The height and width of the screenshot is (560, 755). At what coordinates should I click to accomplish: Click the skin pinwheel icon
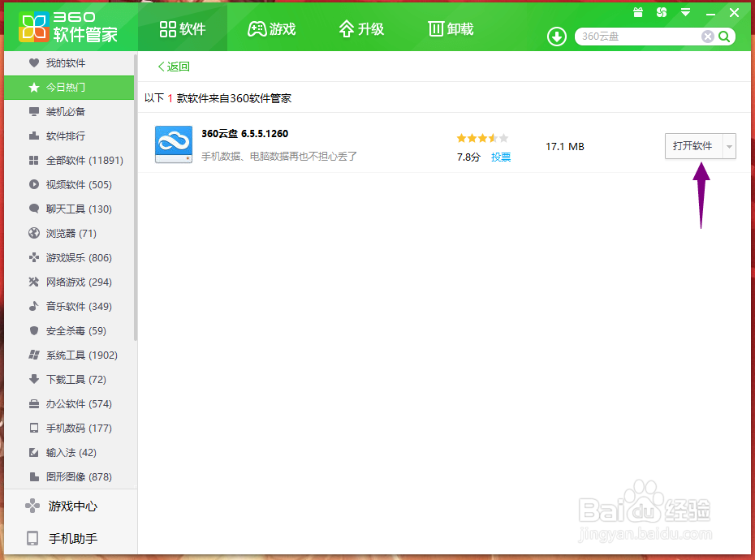pos(662,12)
